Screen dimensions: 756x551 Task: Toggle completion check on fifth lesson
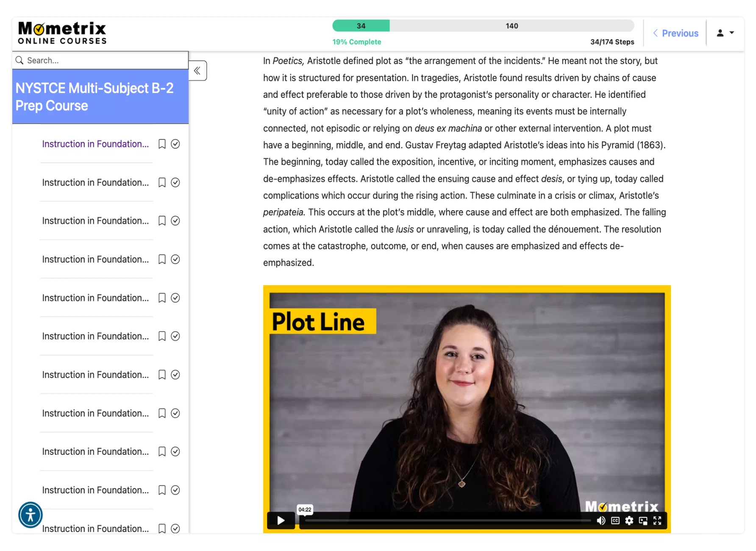click(175, 298)
